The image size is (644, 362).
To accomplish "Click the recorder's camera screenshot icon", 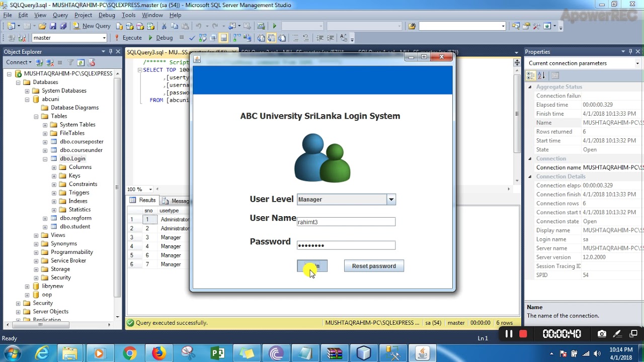I will click(602, 334).
